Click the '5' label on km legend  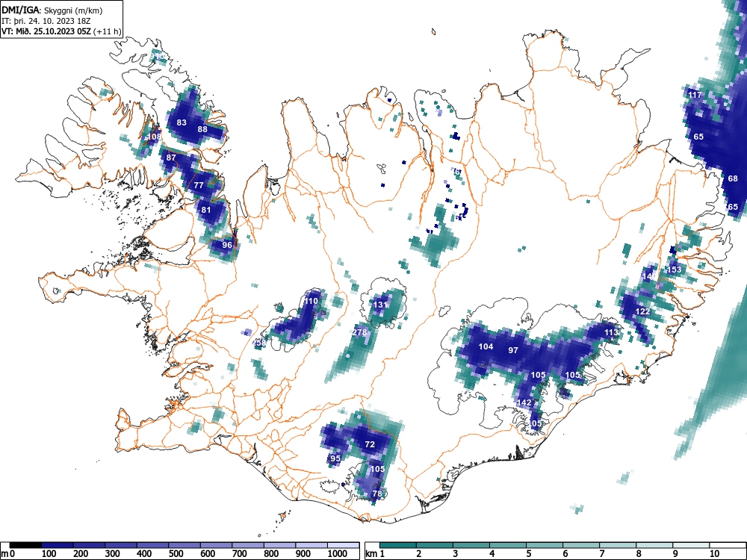(528, 554)
